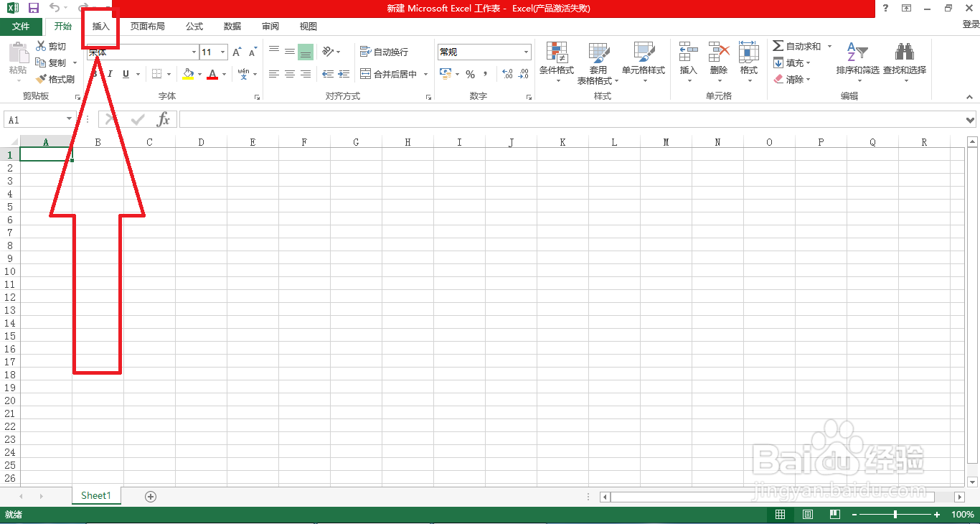
Task: Click the phonetic guide wén icon
Action: [x=243, y=73]
